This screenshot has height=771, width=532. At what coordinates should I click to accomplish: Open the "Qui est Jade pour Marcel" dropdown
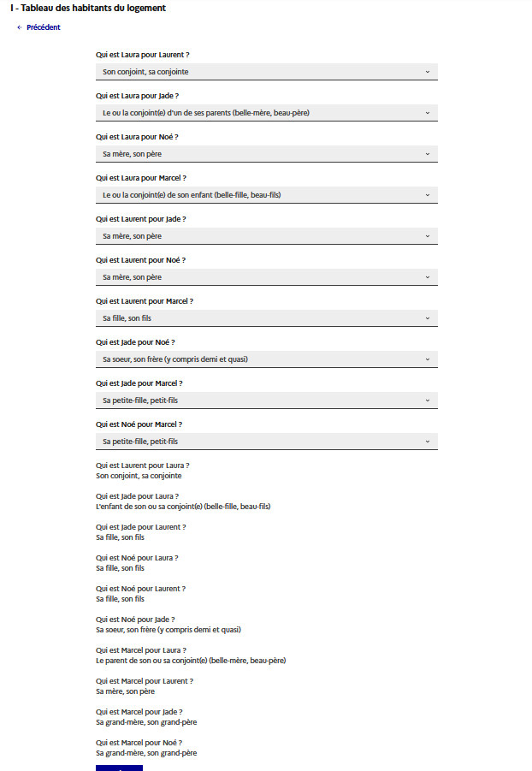[x=266, y=400]
